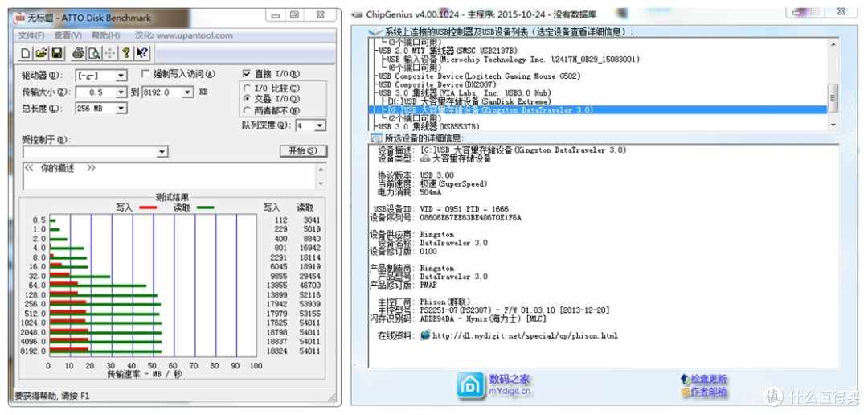
Task: Click the description box scroll-up arrow
Action: [321, 168]
